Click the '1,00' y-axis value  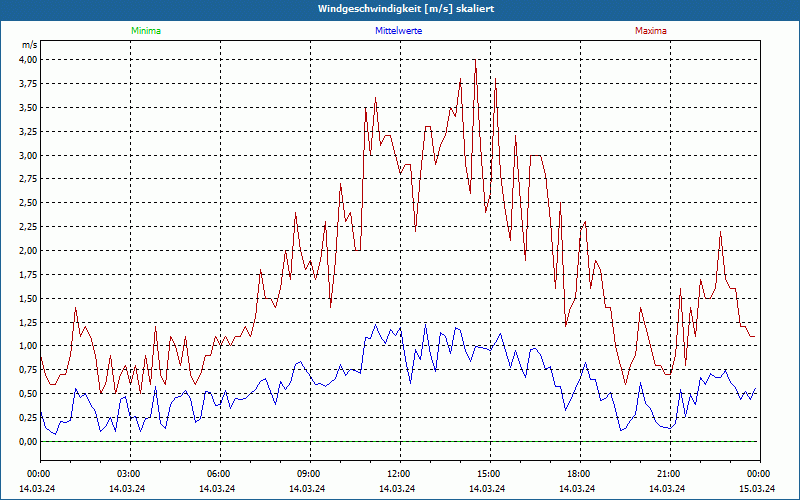pos(28,346)
